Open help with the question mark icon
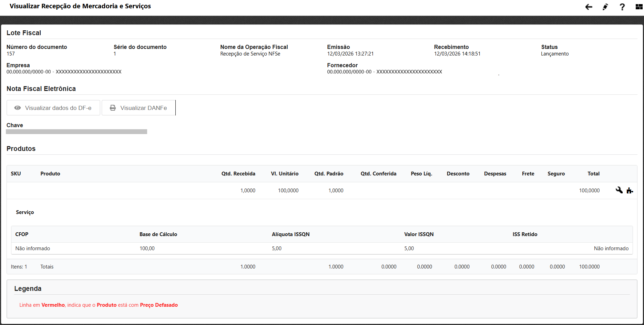Screen dimensions: 644x325 622,7
